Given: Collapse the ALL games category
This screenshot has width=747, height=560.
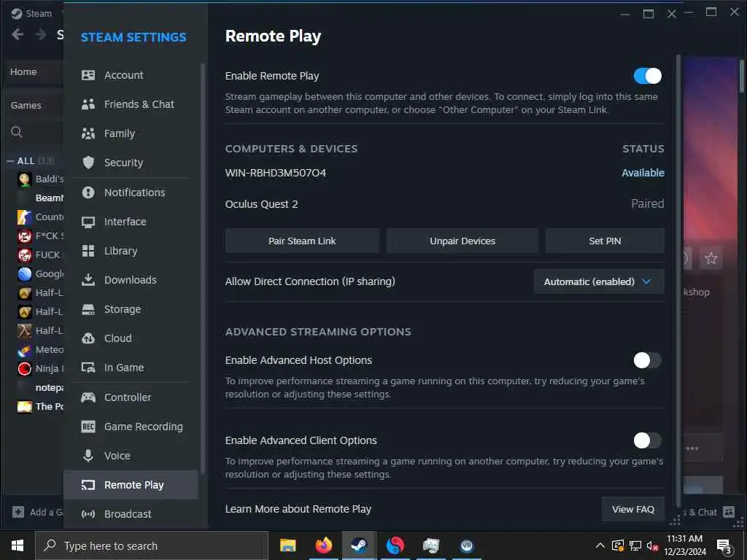Looking at the screenshot, I should point(9,161).
